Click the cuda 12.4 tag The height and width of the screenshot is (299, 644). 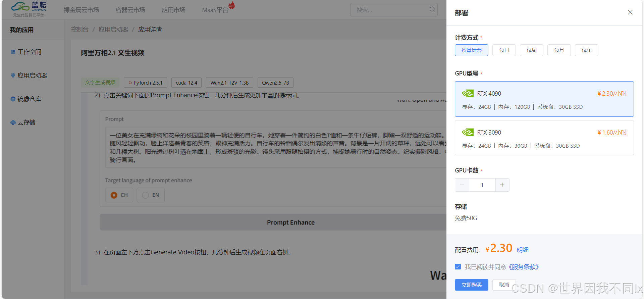pos(186,83)
